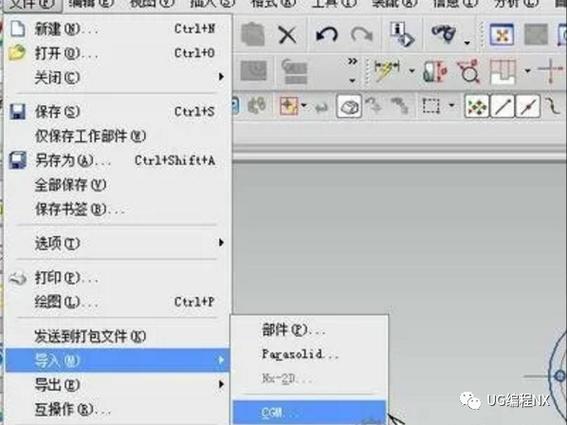The image size is (567, 425).
Task: Click the grey gears icon in third row
Action: (x=257, y=106)
